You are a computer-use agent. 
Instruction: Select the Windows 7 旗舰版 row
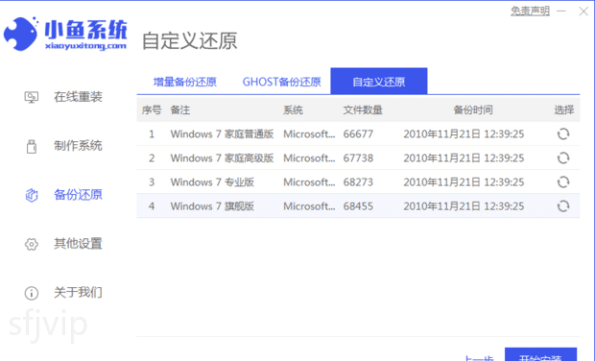358,206
